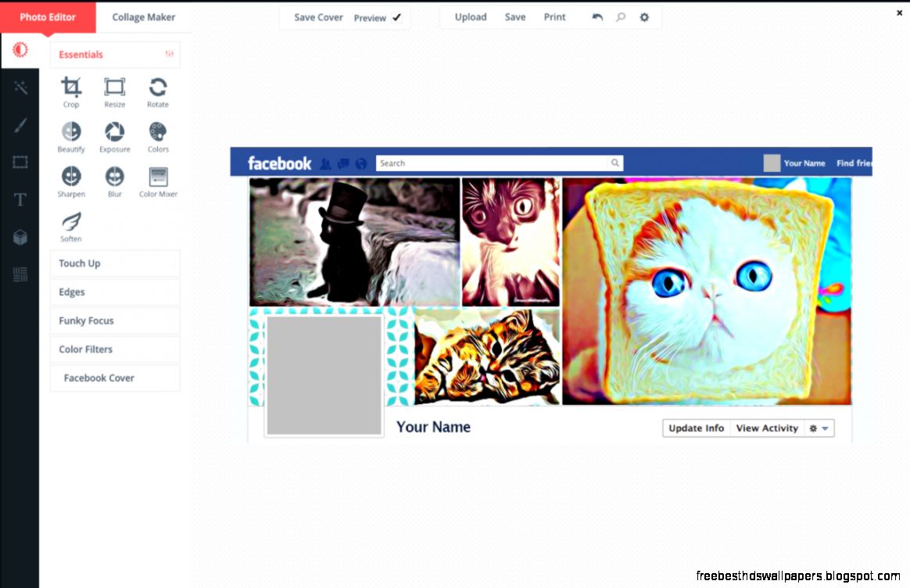Select the Rotate tool
The image size is (910, 588).
[158, 91]
